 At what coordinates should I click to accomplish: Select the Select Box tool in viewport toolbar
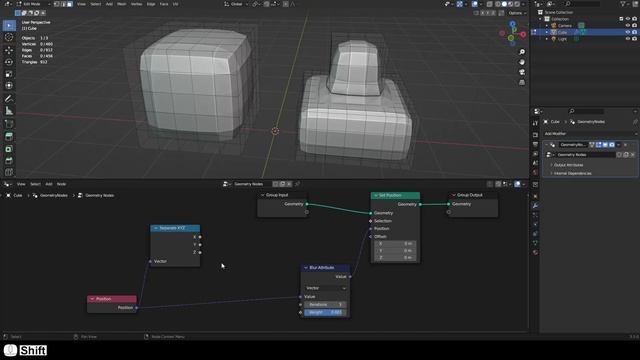(x=9, y=25)
